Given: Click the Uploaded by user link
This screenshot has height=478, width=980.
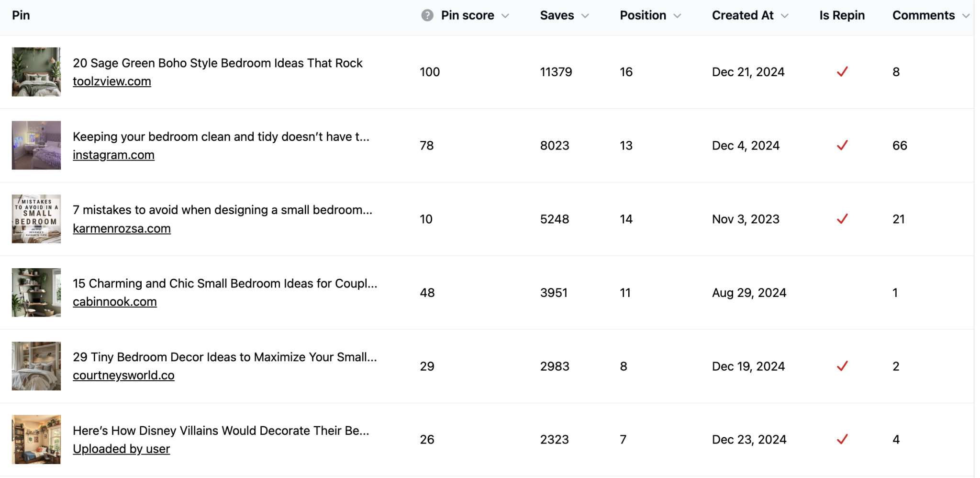Looking at the screenshot, I should (121, 449).
